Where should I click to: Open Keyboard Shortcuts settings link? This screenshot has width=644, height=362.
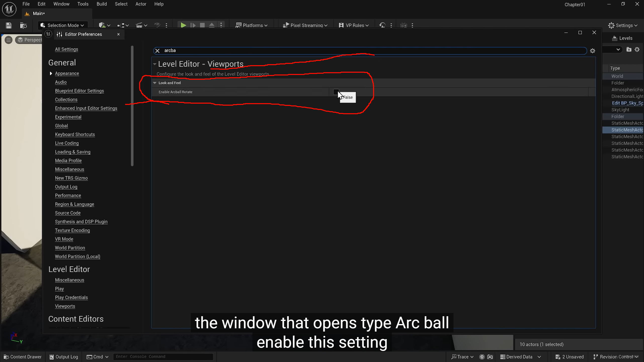click(75, 134)
